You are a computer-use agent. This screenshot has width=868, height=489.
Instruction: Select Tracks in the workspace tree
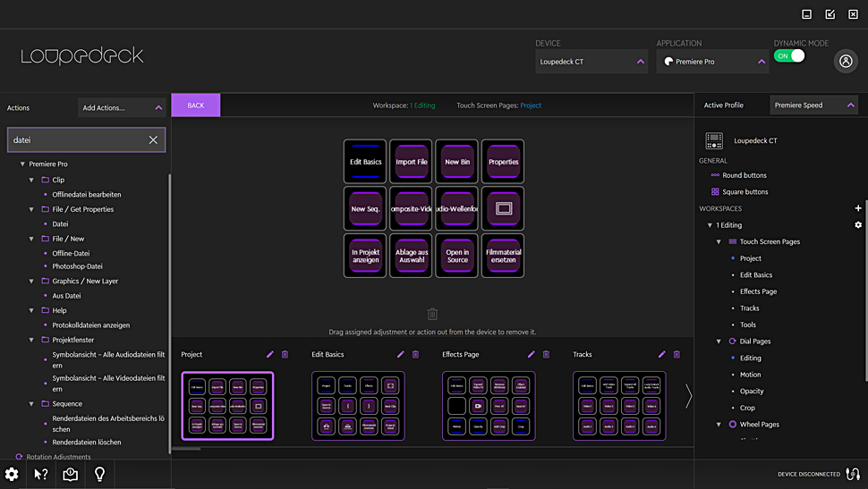point(749,308)
